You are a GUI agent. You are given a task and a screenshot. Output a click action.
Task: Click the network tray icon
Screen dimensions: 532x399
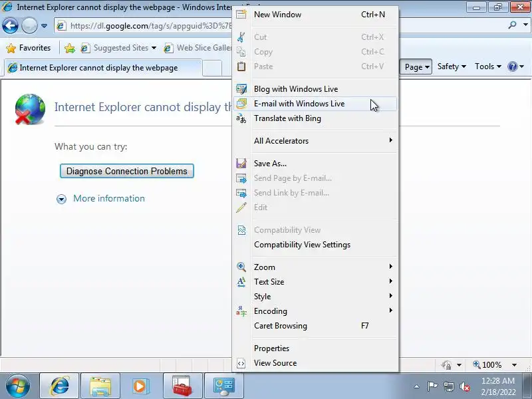coord(448,386)
